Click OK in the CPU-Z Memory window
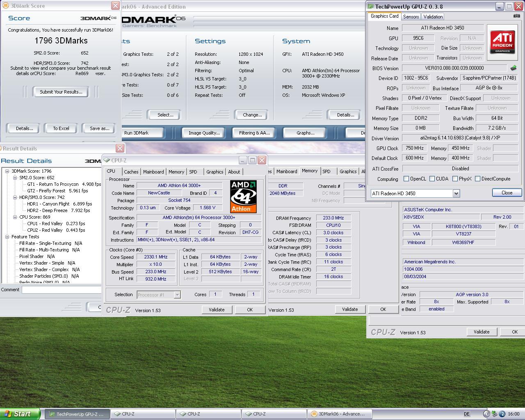Viewport: 525px width, 420px height. click(x=383, y=309)
